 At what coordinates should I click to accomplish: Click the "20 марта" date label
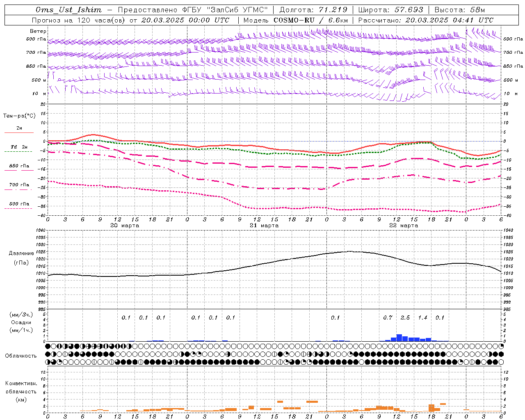pos(125,226)
